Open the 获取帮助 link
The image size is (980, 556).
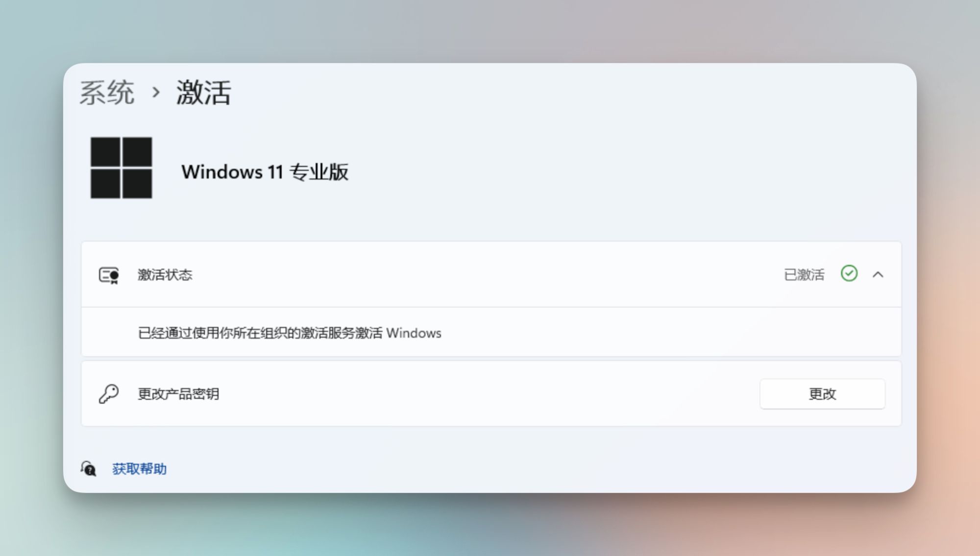139,469
